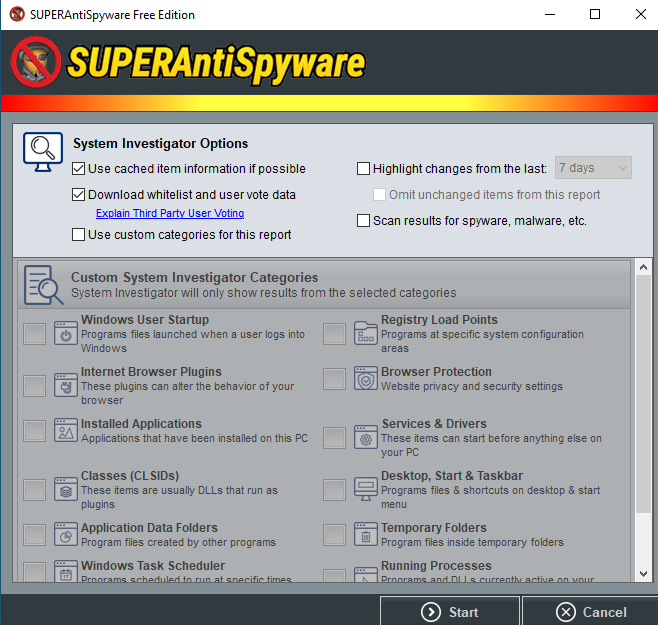Click the Installed Applications icon
The width and height of the screenshot is (658, 625).
point(66,430)
